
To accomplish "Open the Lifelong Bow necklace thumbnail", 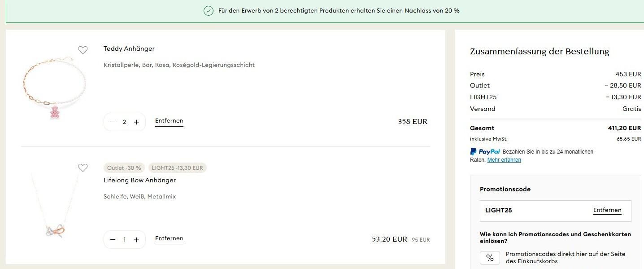I will pos(54,205).
